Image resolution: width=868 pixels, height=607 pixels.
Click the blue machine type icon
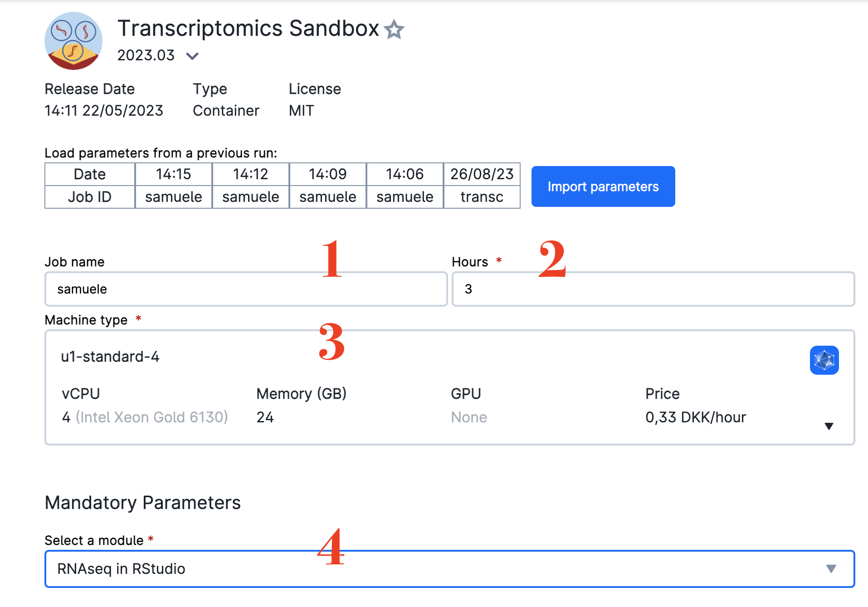point(824,360)
